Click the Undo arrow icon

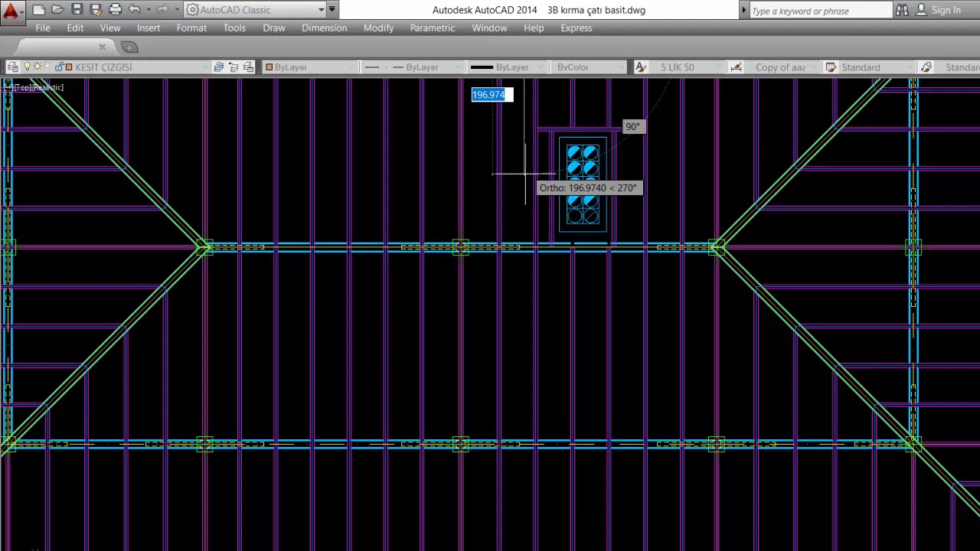(135, 10)
